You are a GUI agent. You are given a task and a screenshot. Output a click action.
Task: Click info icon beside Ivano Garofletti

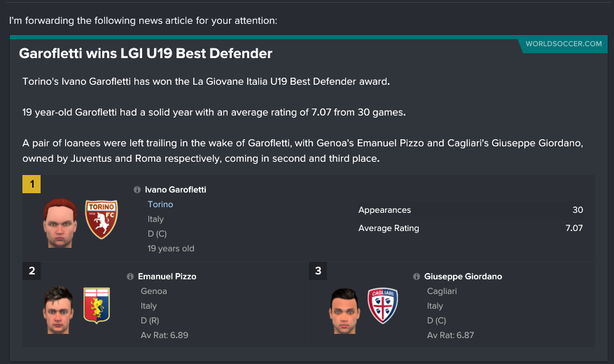(137, 190)
